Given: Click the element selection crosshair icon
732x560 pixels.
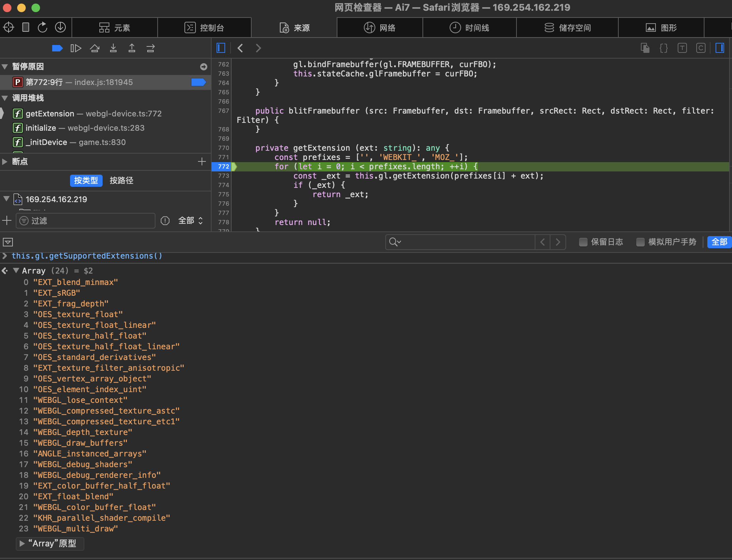Looking at the screenshot, I should pyautogui.click(x=9, y=27).
